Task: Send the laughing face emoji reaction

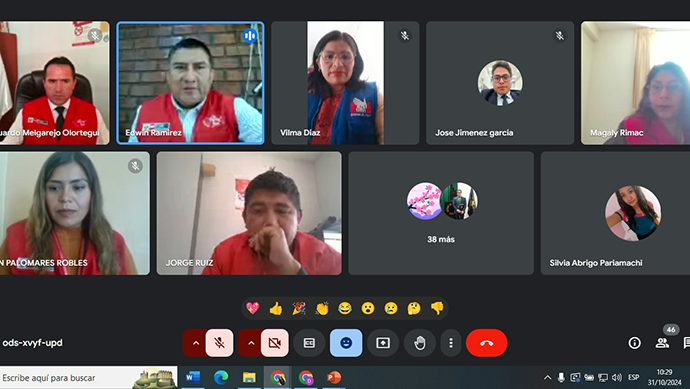Action: [345, 308]
